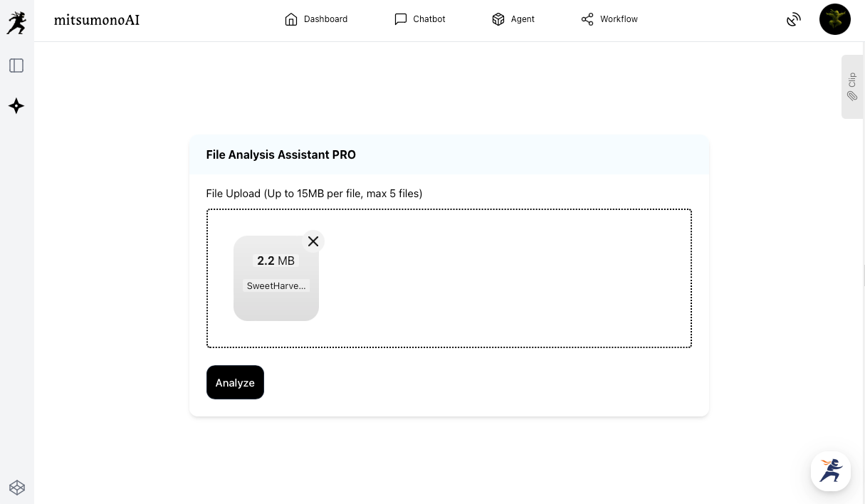This screenshot has height=504, width=865.
Task: Click the cube icon at sidebar bottom
Action: click(x=17, y=488)
